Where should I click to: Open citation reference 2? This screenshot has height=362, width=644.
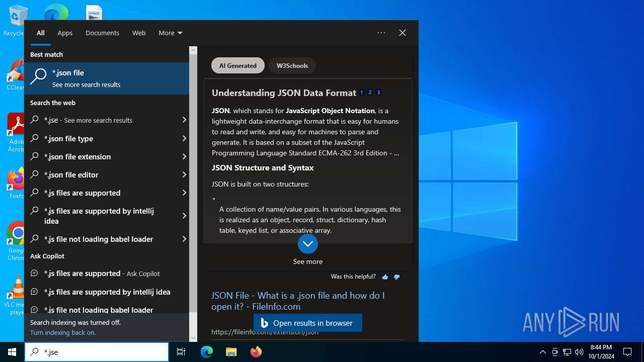coord(370,93)
